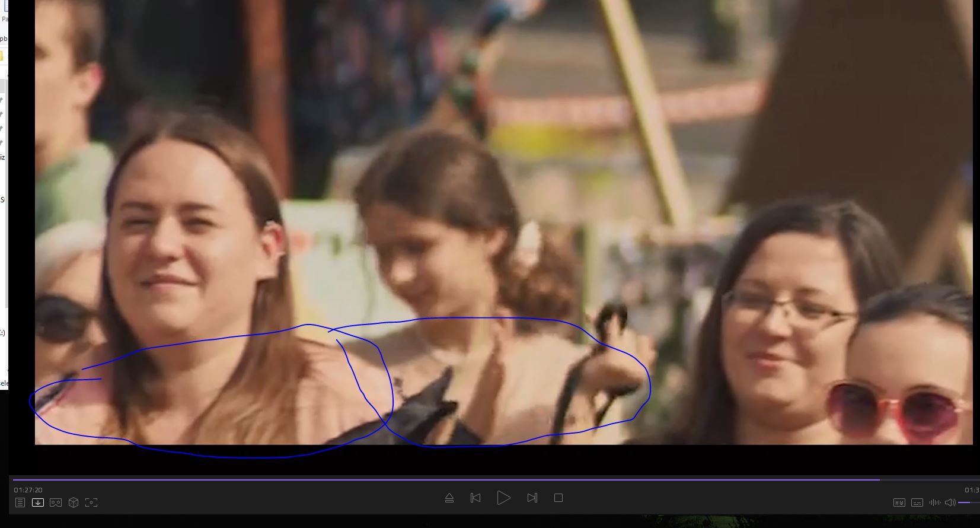The width and height of the screenshot is (980, 528).
Task: Open the playlist panel icon
Action: [x=20, y=502]
